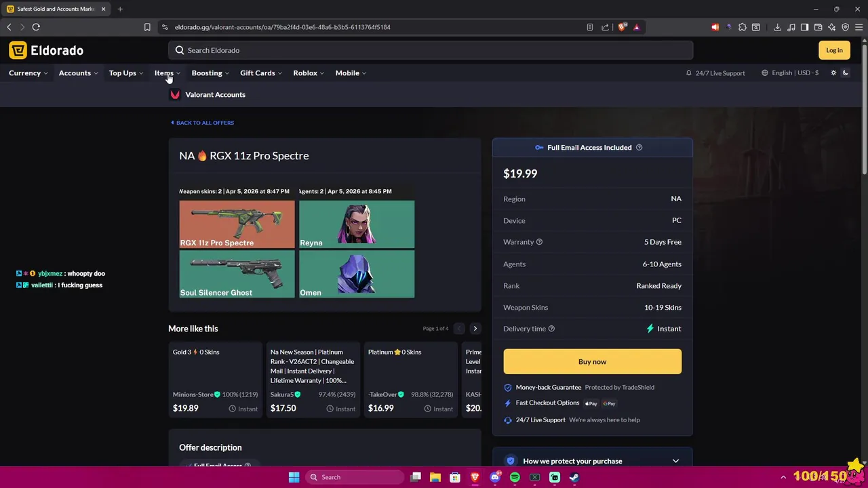868x488 pixels.
Task: Toggle the browser sidebar panel icon
Action: point(804,27)
